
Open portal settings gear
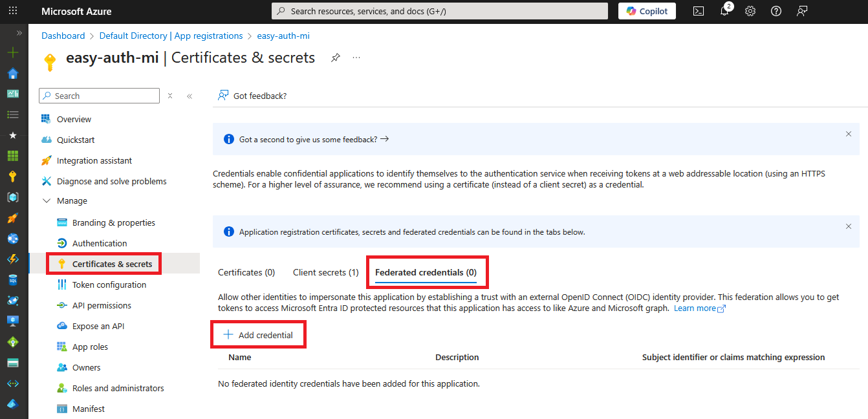[x=750, y=11]
